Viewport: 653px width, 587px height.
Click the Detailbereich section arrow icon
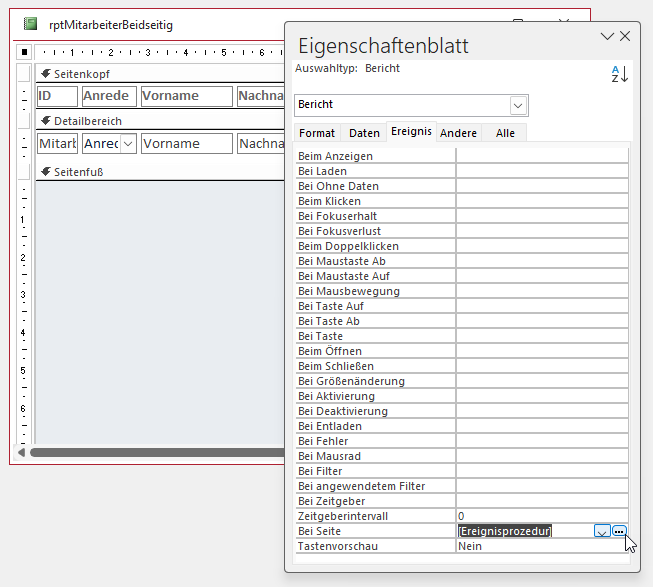46,121
